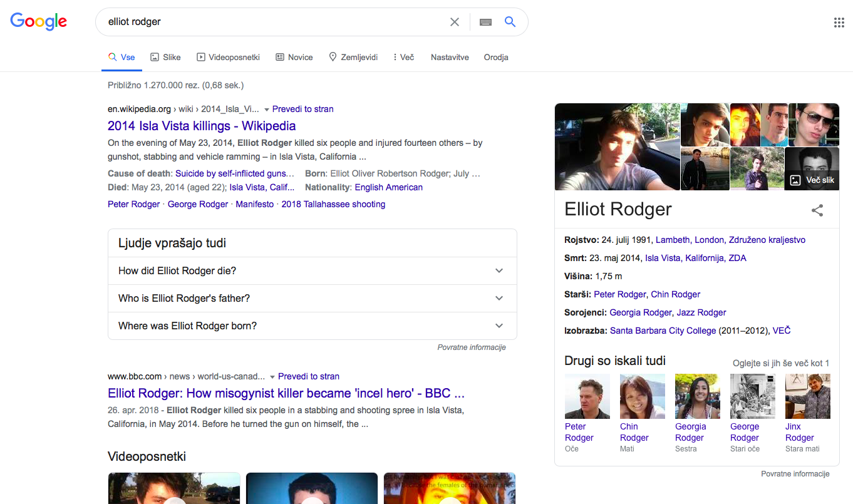Viewport: 853px width, 504px height.
Task: Open the Google apps grid
Action: pyautogui.click(x=839, y=23)
